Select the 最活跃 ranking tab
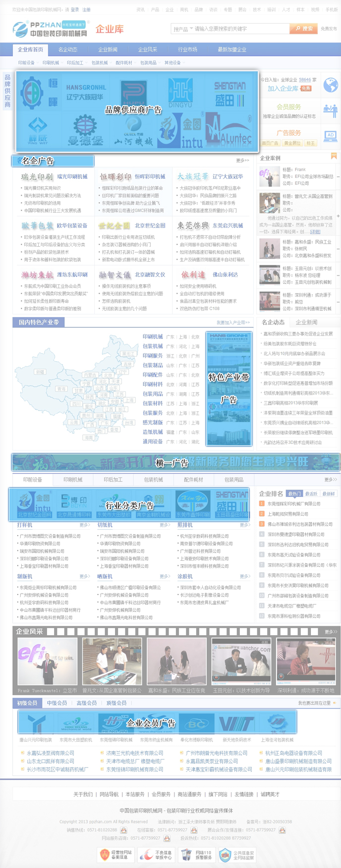Image resolution: width=341 pixels, height=868 pixels. point(311,493)
